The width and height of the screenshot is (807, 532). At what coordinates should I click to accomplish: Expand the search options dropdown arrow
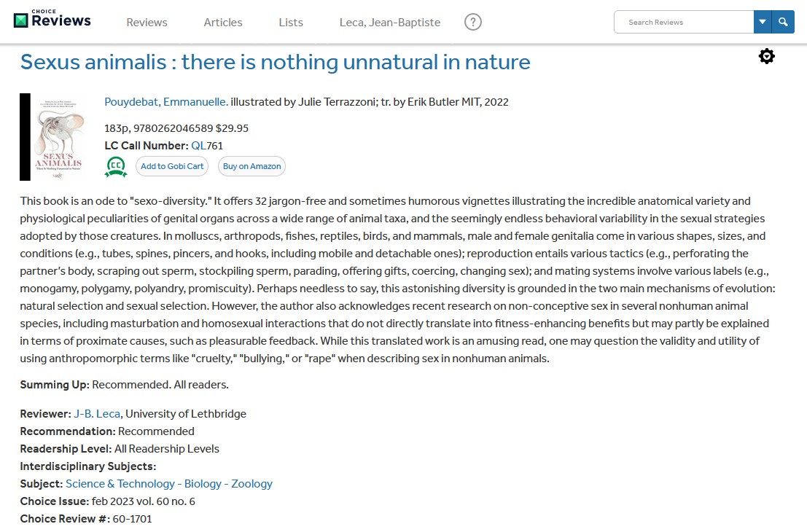pos(763,22)
